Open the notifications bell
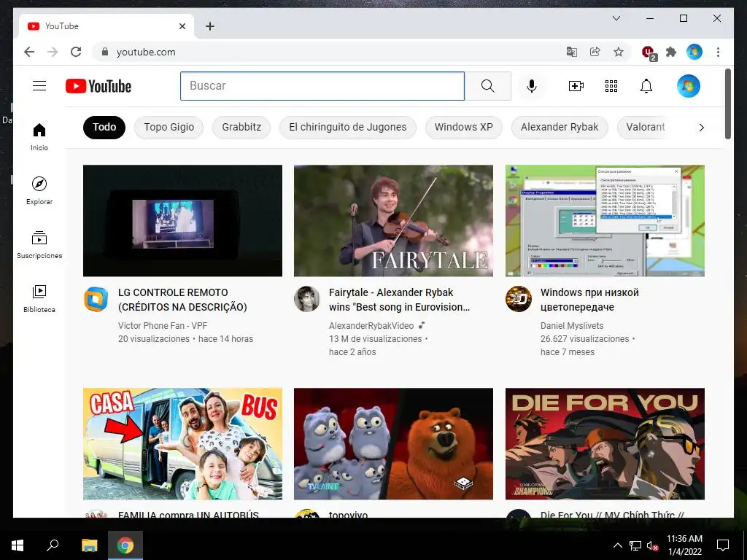This screenshot has height=560, width=747. click(646, 86)
